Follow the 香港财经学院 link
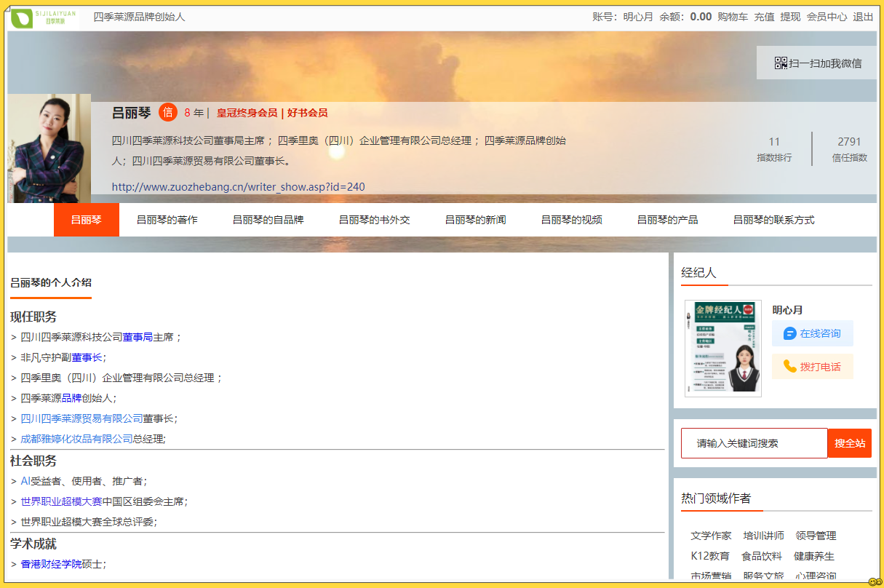Image resolution: width=884 pixels, height=588 pixels. click(x=51, y=564)
